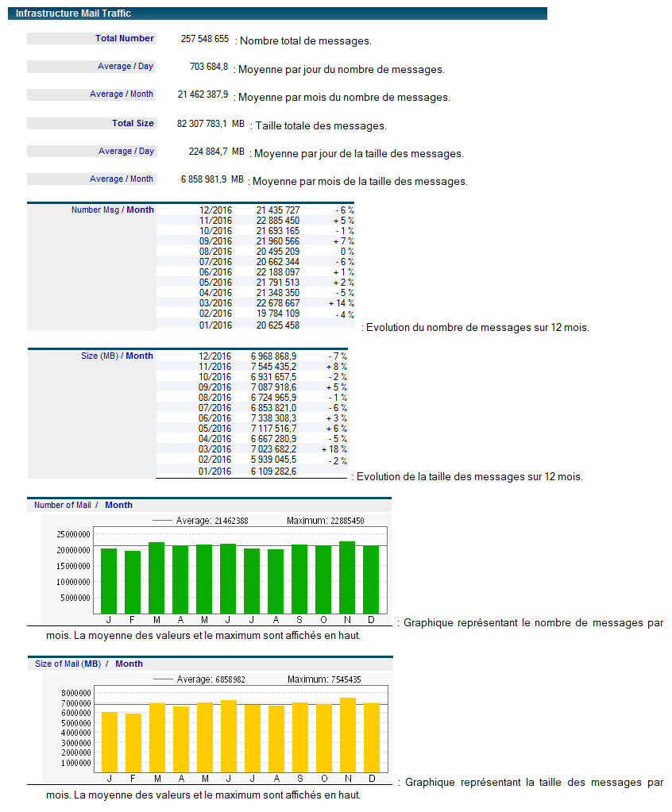Image resolution: width=672 pixels, height=812 pixels.
Task: Click total size value 82 307 783,1 MB
Action: pos(210,124)
